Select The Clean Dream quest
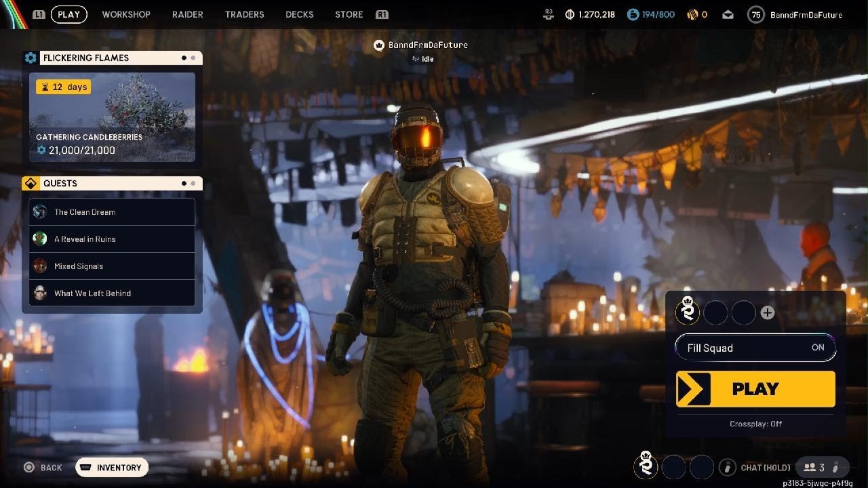Image resolution: width=868 pixels, height=488 pixels. coord(112,211)
